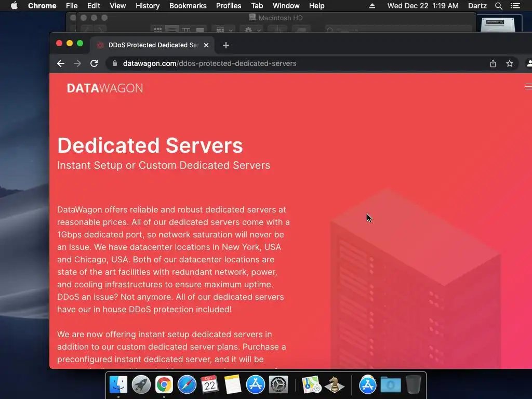Open a new tab with plus button
This screenshot has height=399, width=532.
click(226, 45)
